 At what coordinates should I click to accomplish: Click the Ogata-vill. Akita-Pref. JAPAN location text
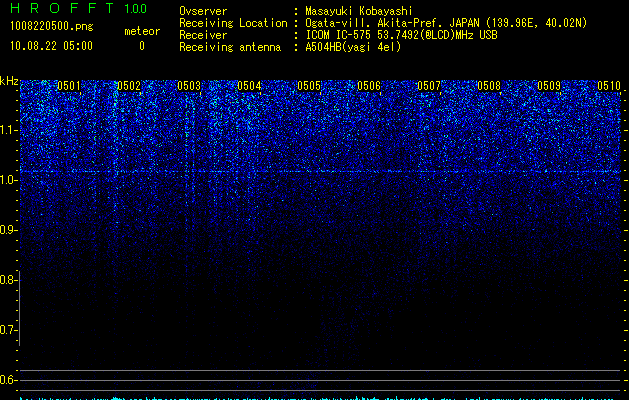(446, 23)
